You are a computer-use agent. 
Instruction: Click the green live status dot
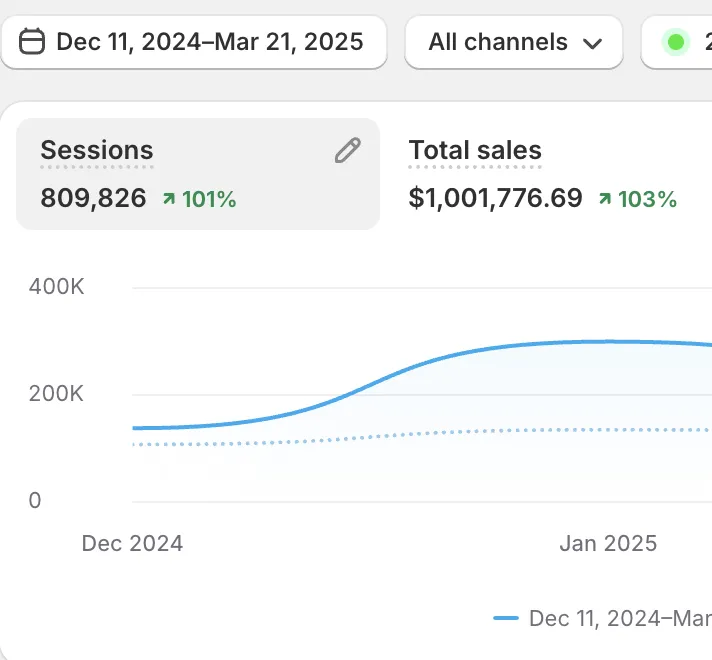(676, 42)
